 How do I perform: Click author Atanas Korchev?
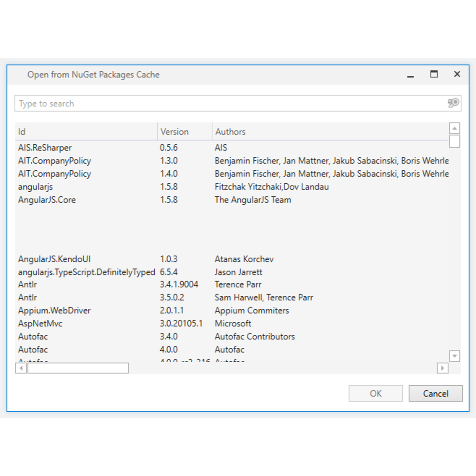[x=244, y=259]
